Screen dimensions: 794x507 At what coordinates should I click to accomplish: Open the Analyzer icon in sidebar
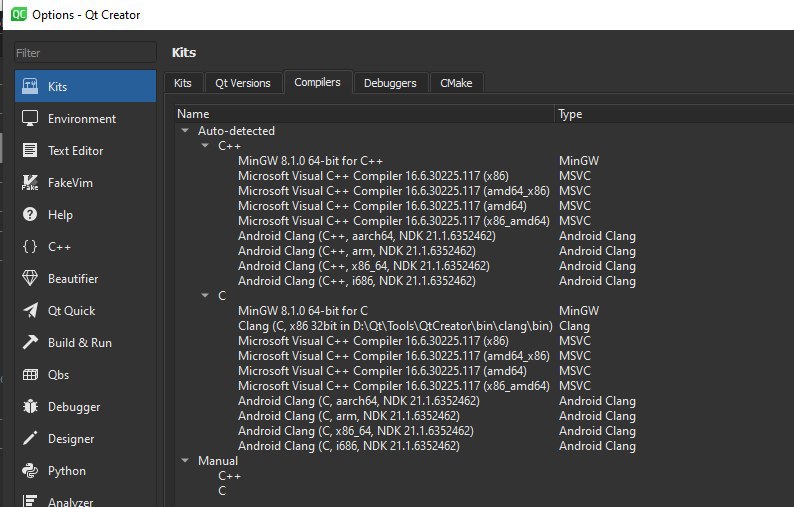[x=30, y=501]
